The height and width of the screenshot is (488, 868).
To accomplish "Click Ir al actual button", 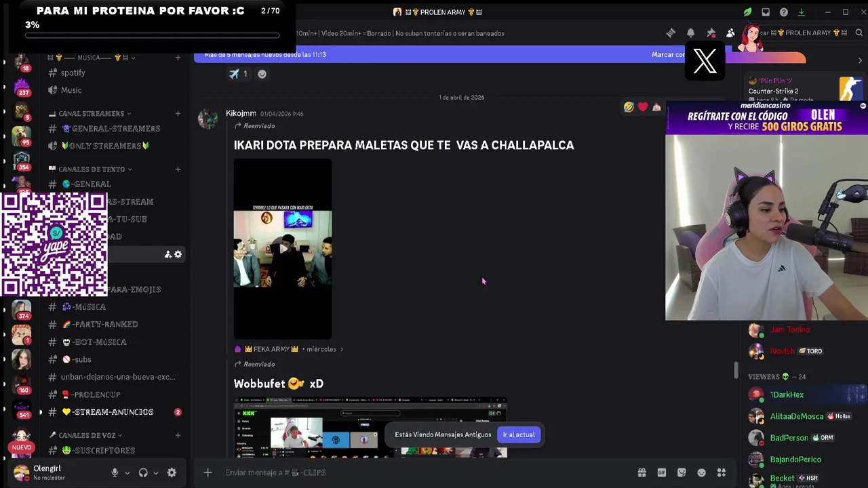I will (x=519, y=434).
